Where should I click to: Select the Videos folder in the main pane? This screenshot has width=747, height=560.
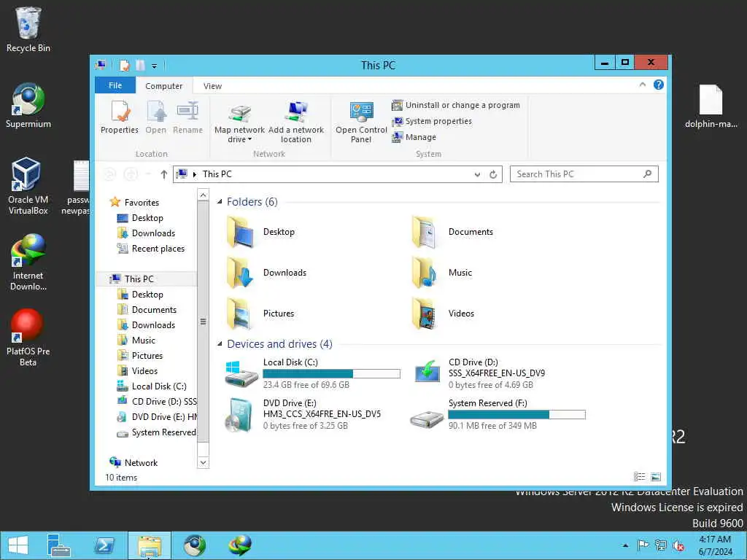tap(443, 314)
